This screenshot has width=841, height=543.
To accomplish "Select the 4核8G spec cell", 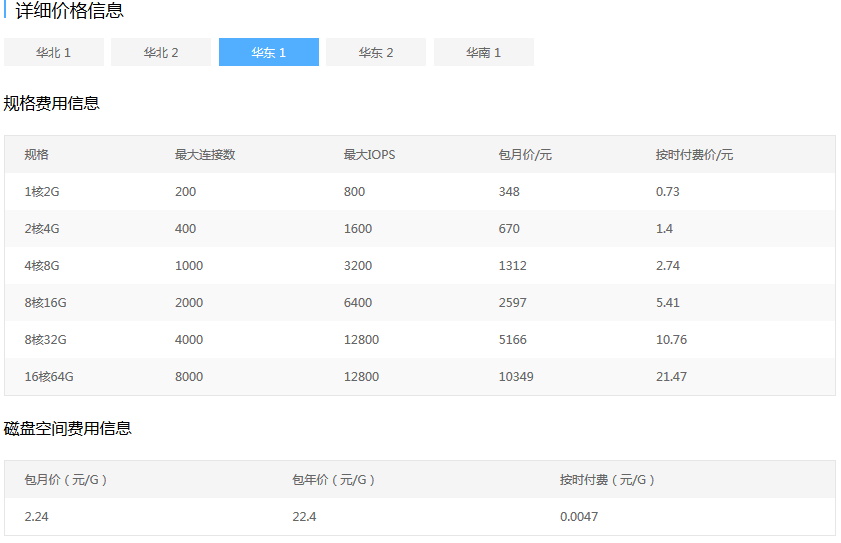I will point(42,266).
